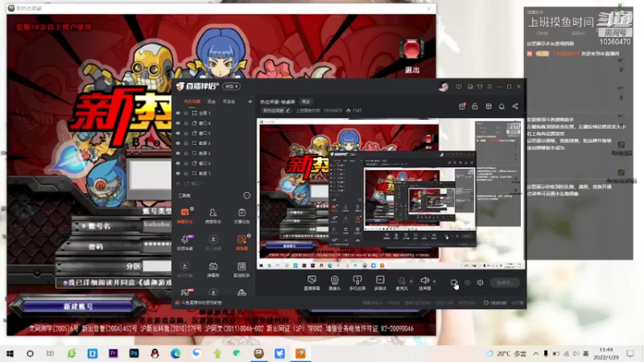Expand the microphone options arrow

pyautogui.click(x=411, y=282)
